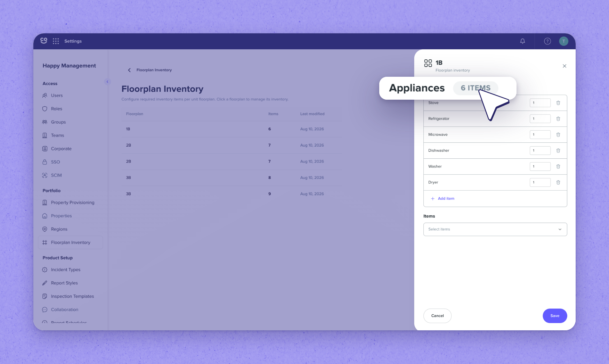Delete the Refrigerator item with trash icon

558,119
